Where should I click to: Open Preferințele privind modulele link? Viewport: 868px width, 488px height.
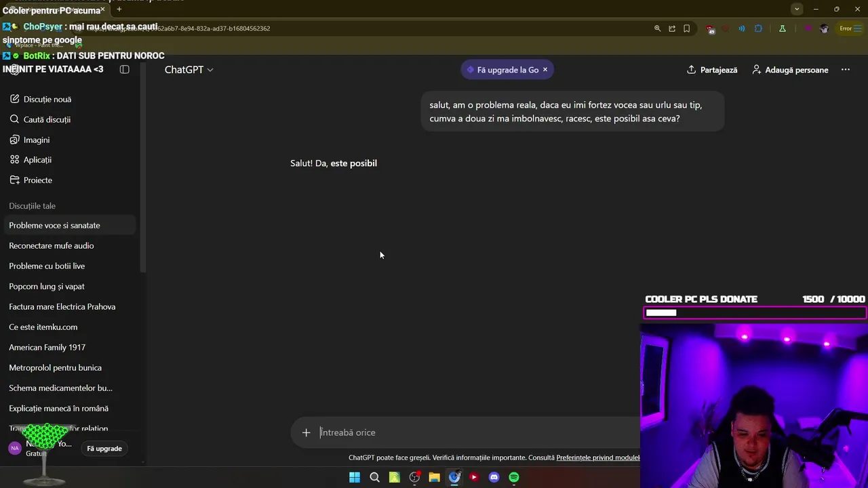[597, 457]
